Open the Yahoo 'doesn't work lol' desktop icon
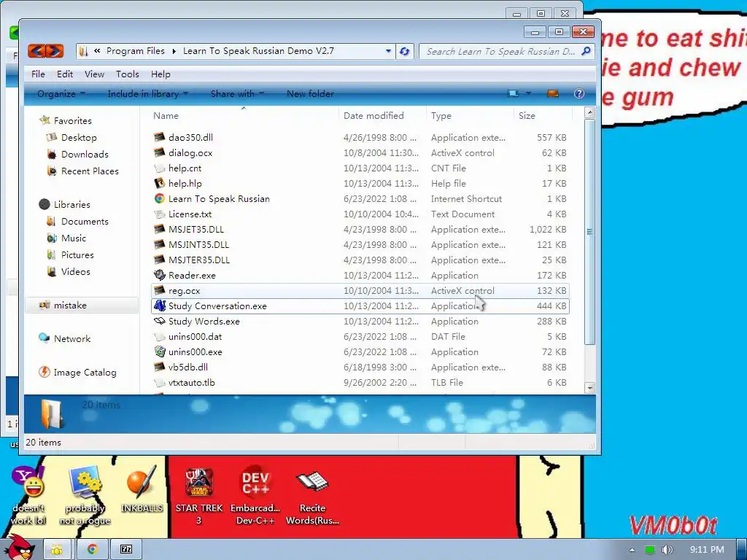This screenshot has width=747, height=560. (x=28, y=496)
